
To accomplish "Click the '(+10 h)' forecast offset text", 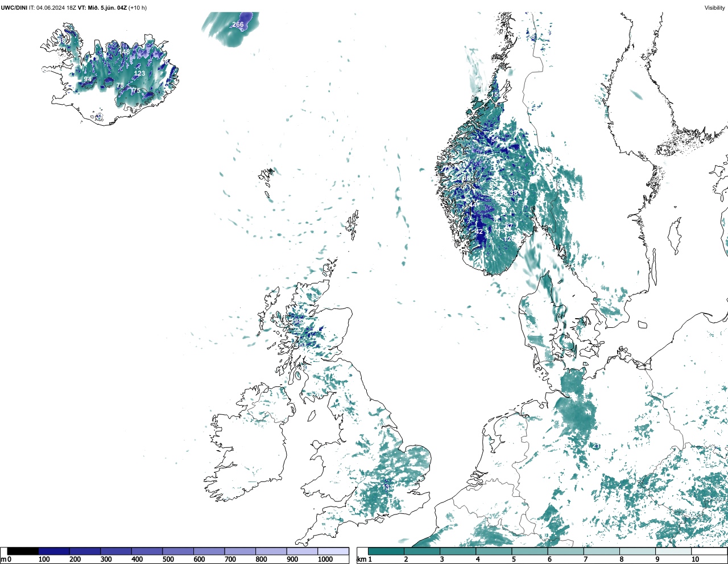I will (139, 8).
